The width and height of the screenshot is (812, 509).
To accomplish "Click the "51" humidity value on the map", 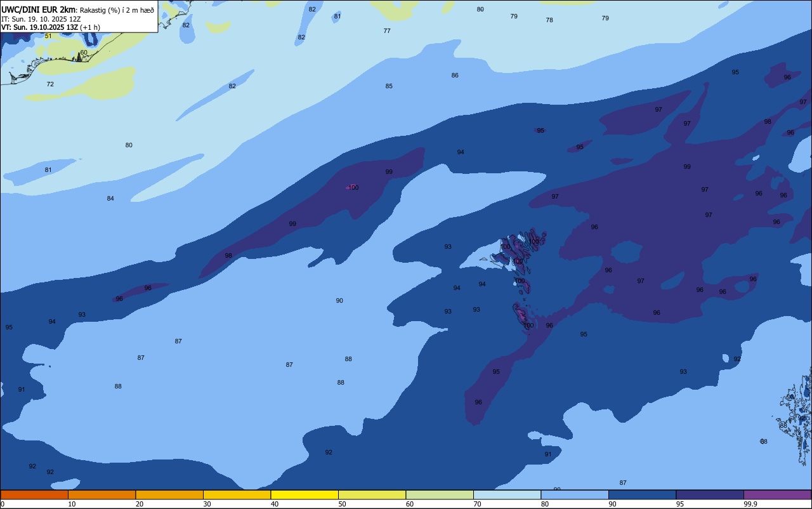I will tap(48, 36).
